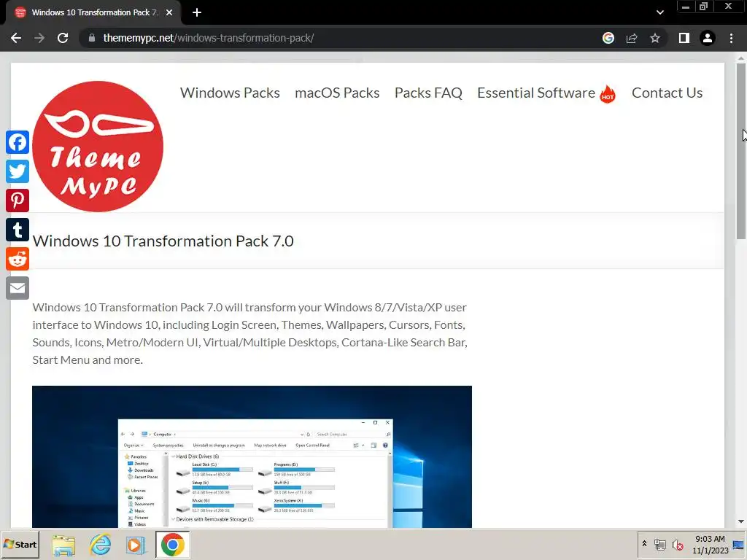Image resolution: width=747 pixels, height=560 pixels.
Task: Open Essential Software menu item
Action: coord(536,93)
